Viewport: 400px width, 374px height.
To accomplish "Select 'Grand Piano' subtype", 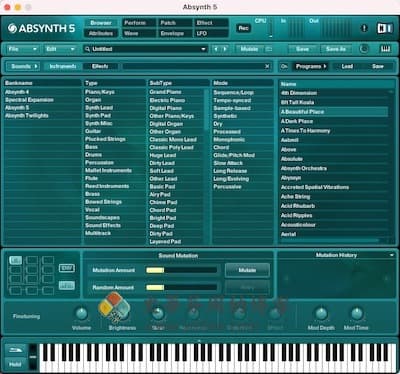I will point(165,92).
